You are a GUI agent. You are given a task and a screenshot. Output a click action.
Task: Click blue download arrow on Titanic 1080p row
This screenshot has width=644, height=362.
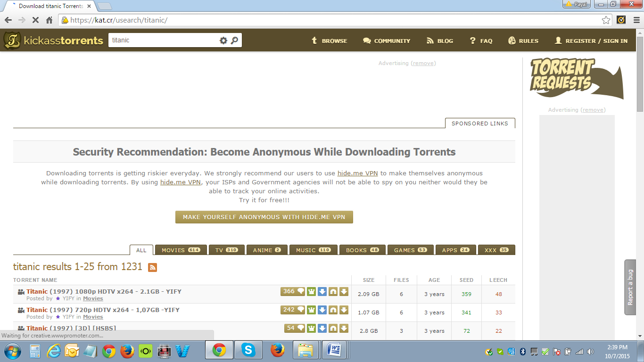[322, 291]
